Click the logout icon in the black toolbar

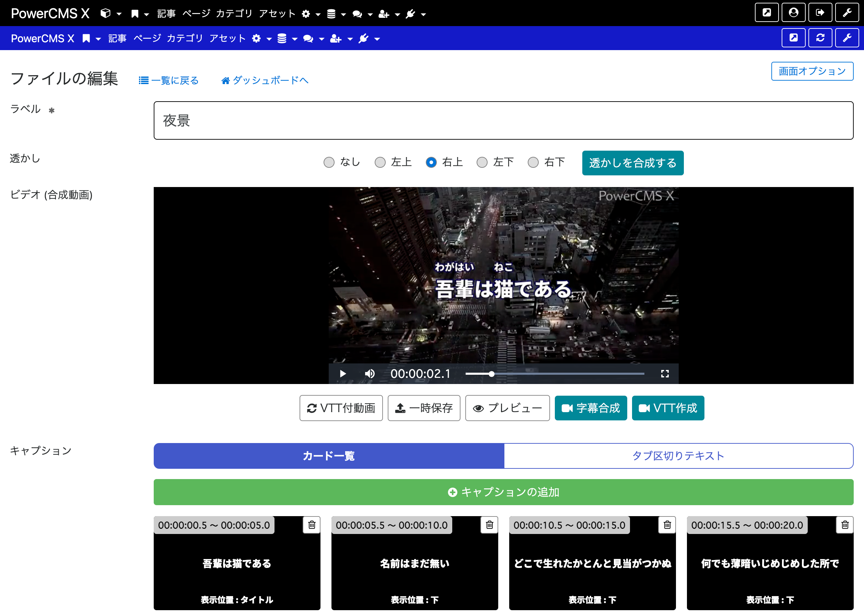(x=820, y=12)
